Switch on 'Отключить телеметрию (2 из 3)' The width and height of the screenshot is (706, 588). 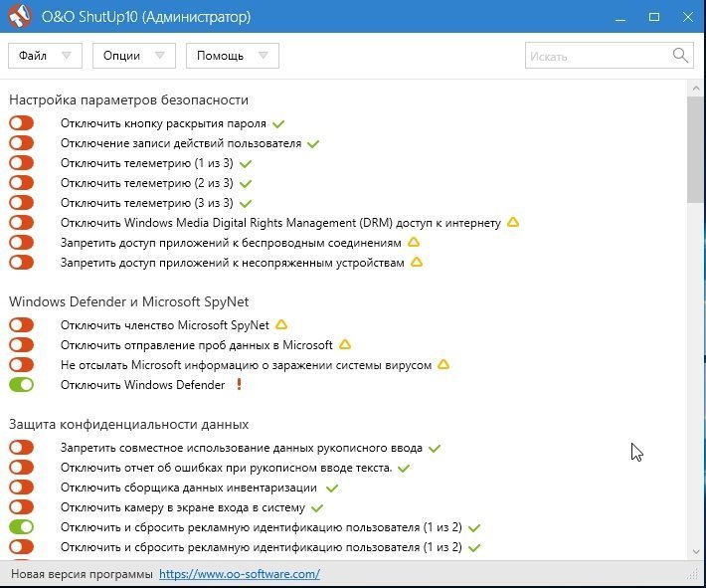coord(21,182)
